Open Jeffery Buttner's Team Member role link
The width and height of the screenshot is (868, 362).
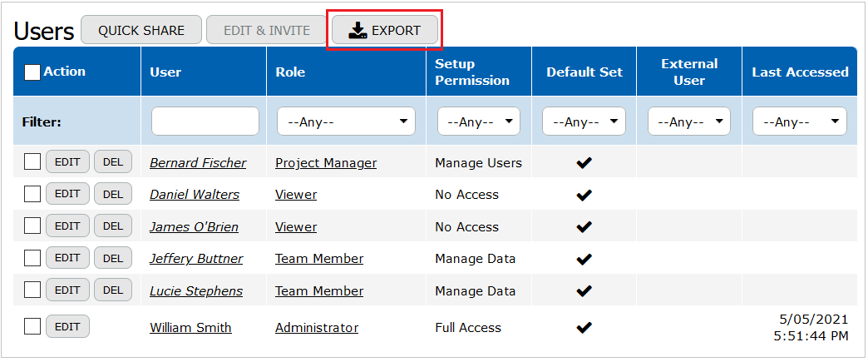(319, 259)
